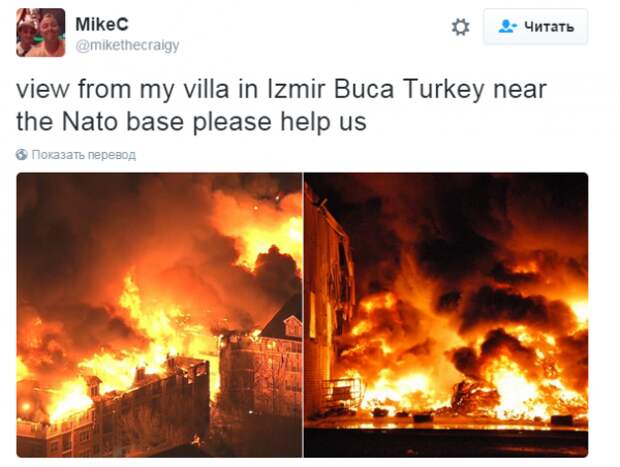Image resolution: width=620 pixels, height=467 pixels.
Task: Click the person-plus icon inside Читать button
Action: [x=508, y=26]
